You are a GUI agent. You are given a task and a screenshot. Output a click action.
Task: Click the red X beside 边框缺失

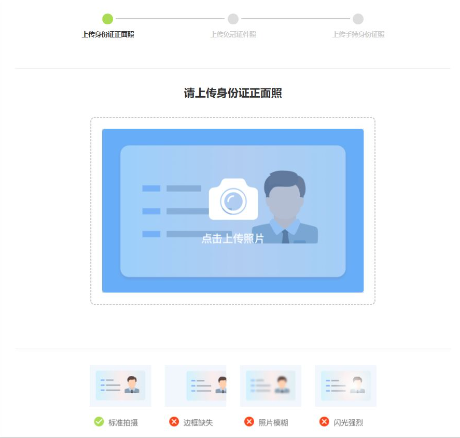174,422
